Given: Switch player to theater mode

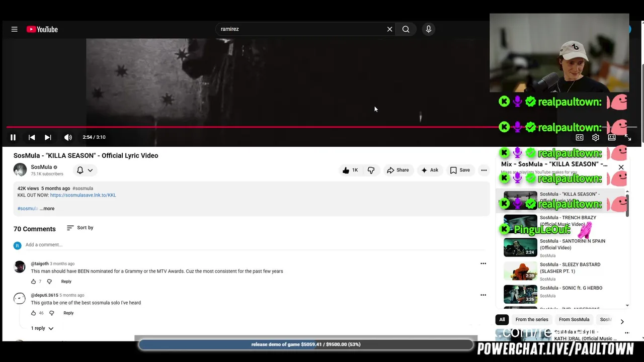Looking at the screenshot, I should (x=612, y=137).
